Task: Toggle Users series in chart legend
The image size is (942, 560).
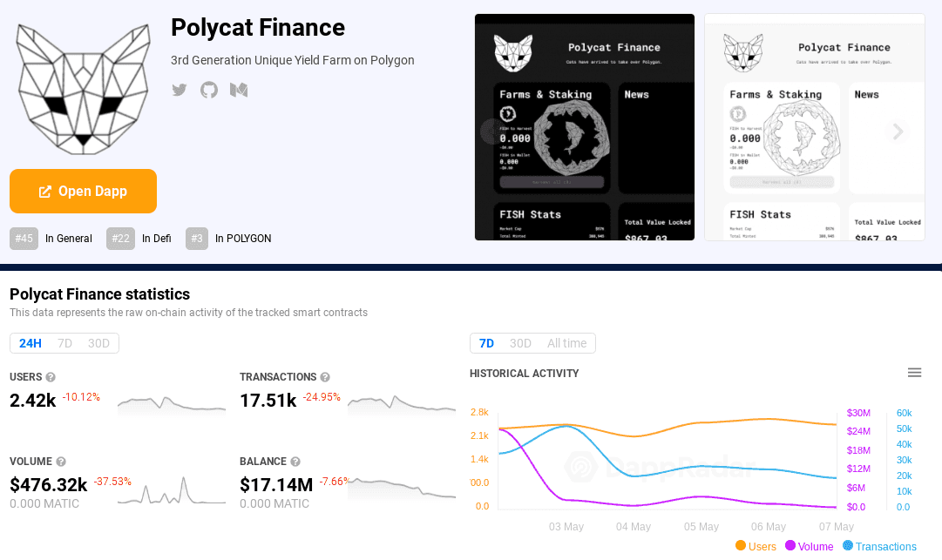Action: point(755,546)
